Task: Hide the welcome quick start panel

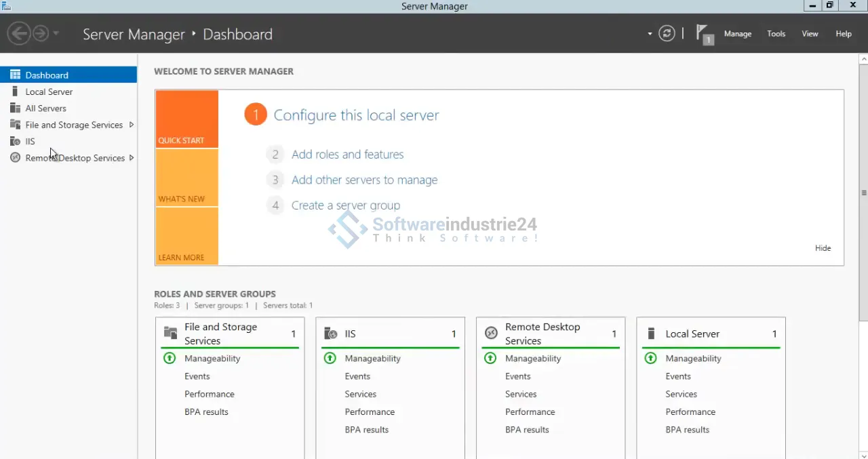Action: [823, 248]
